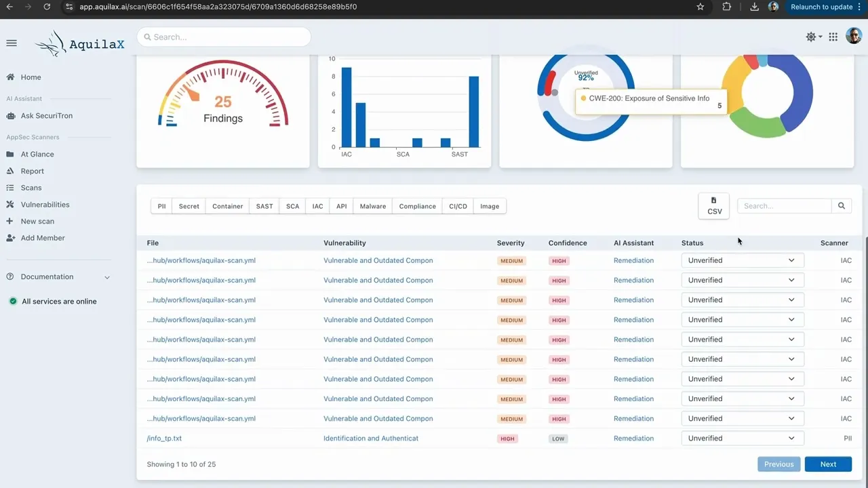Filter by Secret scanner tab
The image size is (868, 488).
[x=189, y=206]
